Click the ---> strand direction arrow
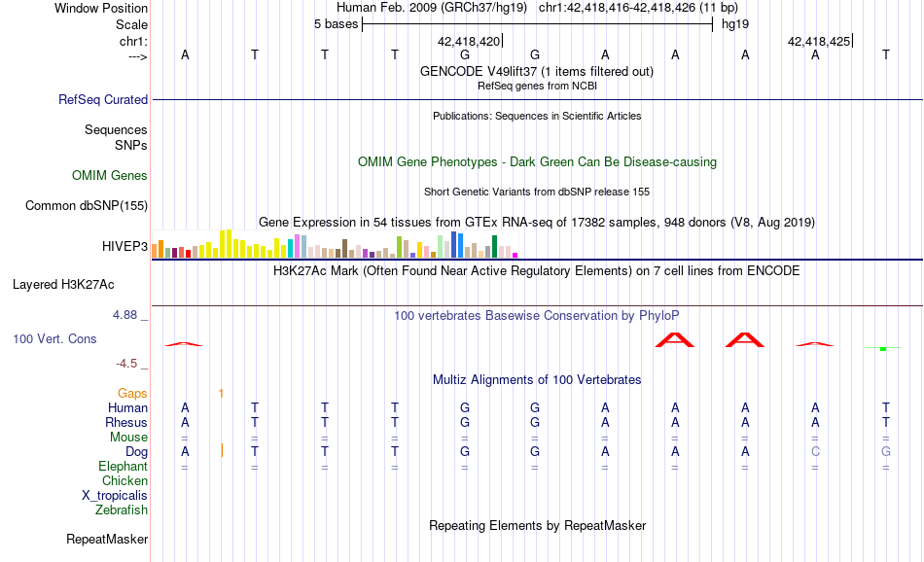 tap(137, 57)
